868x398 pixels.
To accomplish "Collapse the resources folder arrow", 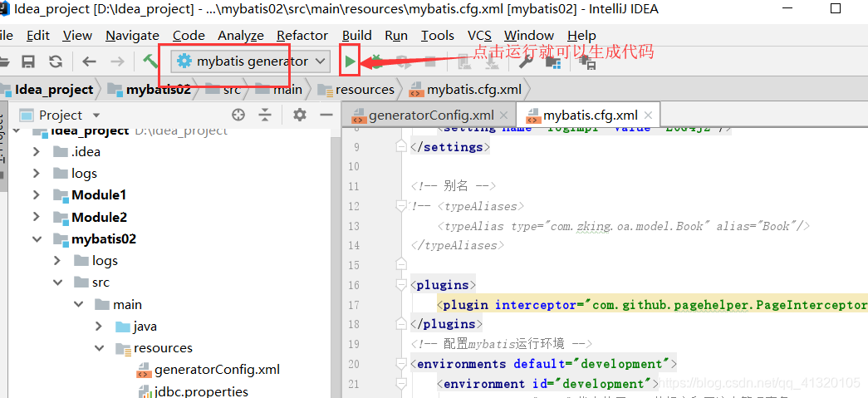I will click(99, 348).
